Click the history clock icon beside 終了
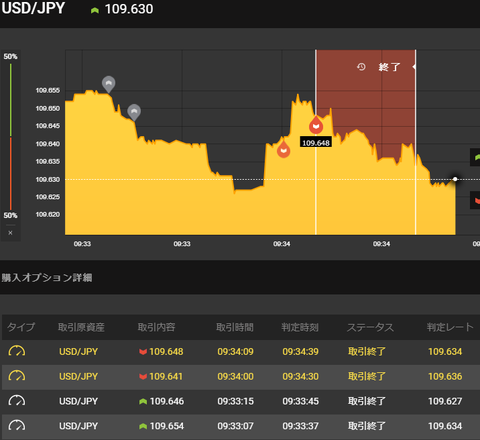 coord(361,67)
